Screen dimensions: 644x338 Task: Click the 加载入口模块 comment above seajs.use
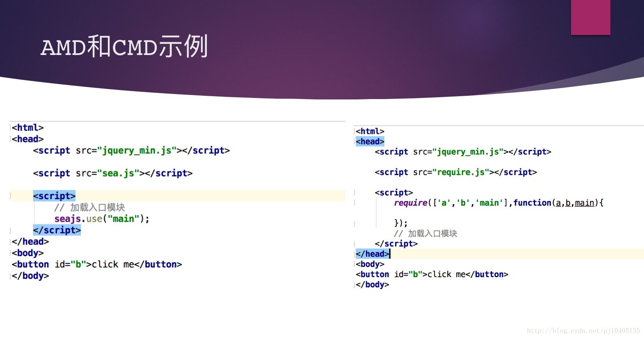click(x=89, y=207)
